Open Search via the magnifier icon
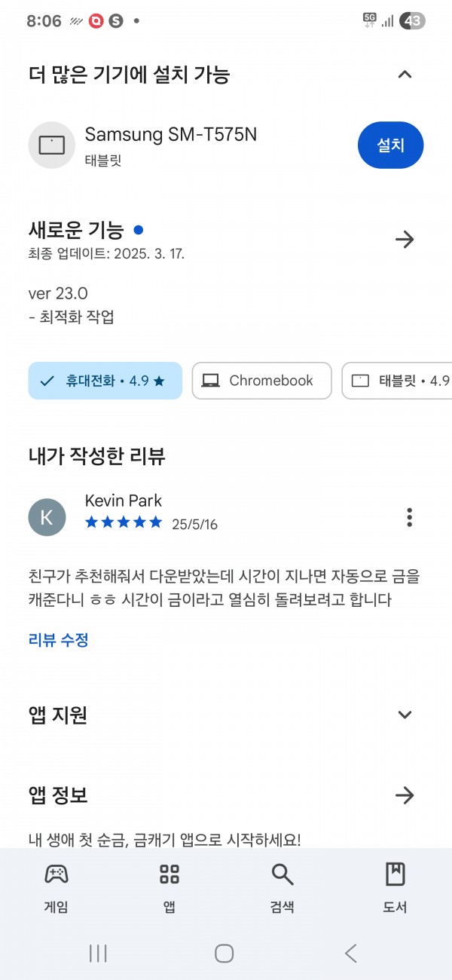Viewport: 452px width, 980px height. [x=282, y=874]
